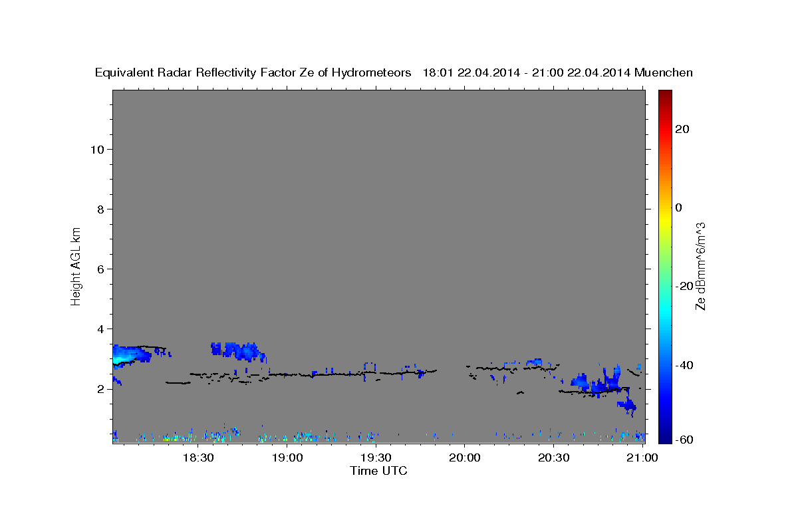Click the station name 'Muenchen' in the title
Image resolution: width=798 pixels, height=532 pixels.
click(664, 73)
